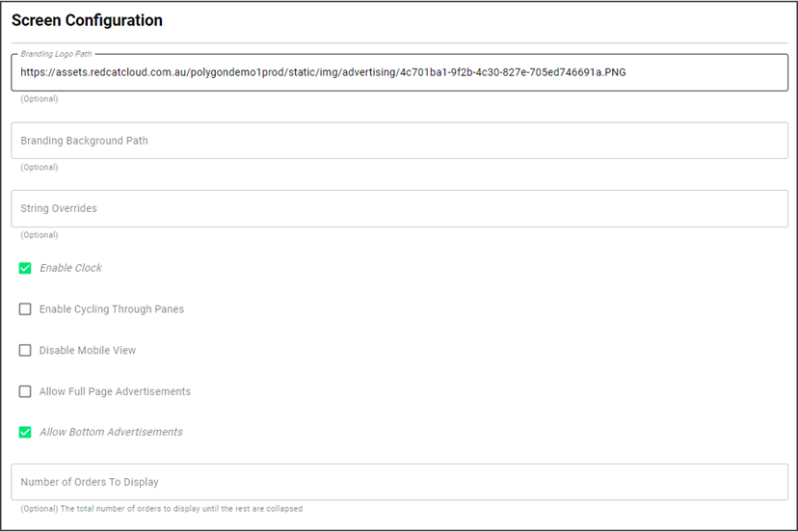Tick Enable Cycling Through Panes checkbox

pyautogui.click(x=25, y=309)
